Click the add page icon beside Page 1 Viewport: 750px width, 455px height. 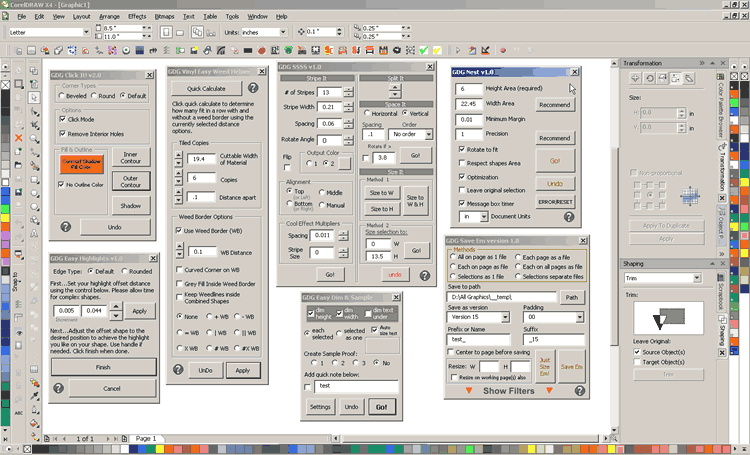point(124,438)
